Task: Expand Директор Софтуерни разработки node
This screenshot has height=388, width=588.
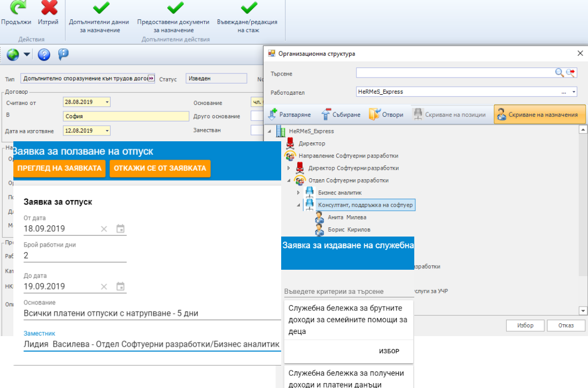Action: click(289, 168)
